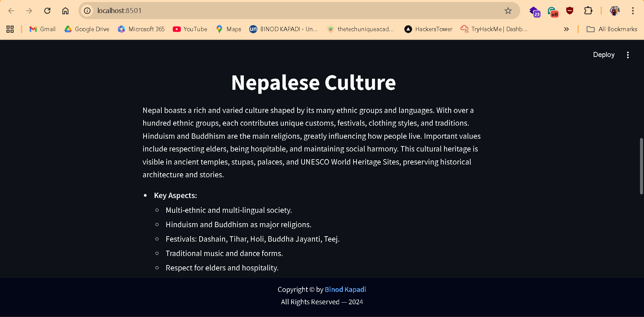The image size is (644, 317).
Task: Go to the browser home page
Action: coord(65,11)
